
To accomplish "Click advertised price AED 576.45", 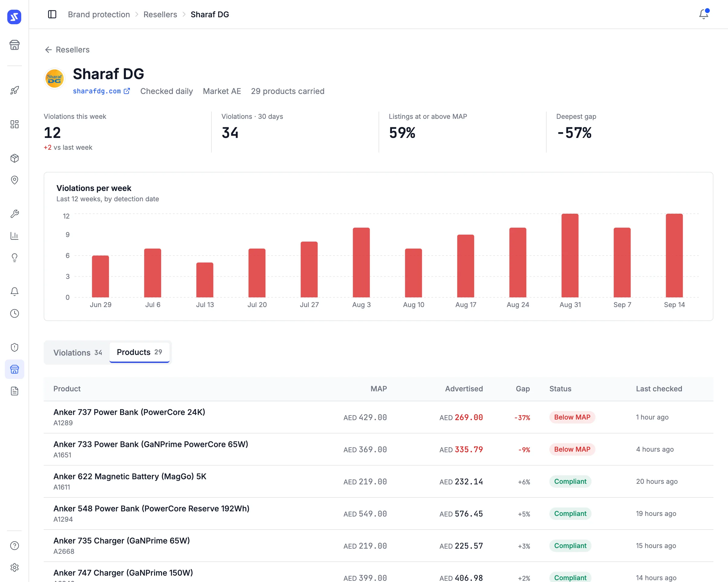I will tap(461, 513).
